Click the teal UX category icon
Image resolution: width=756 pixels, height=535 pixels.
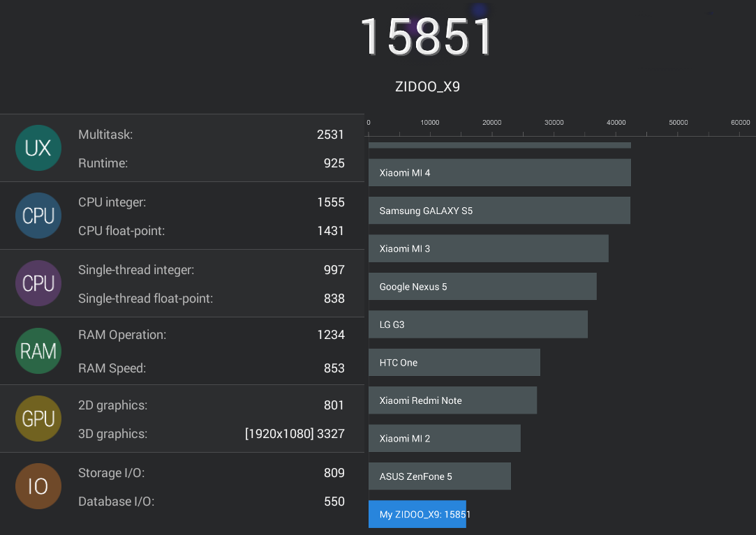(x=38, y=148)
